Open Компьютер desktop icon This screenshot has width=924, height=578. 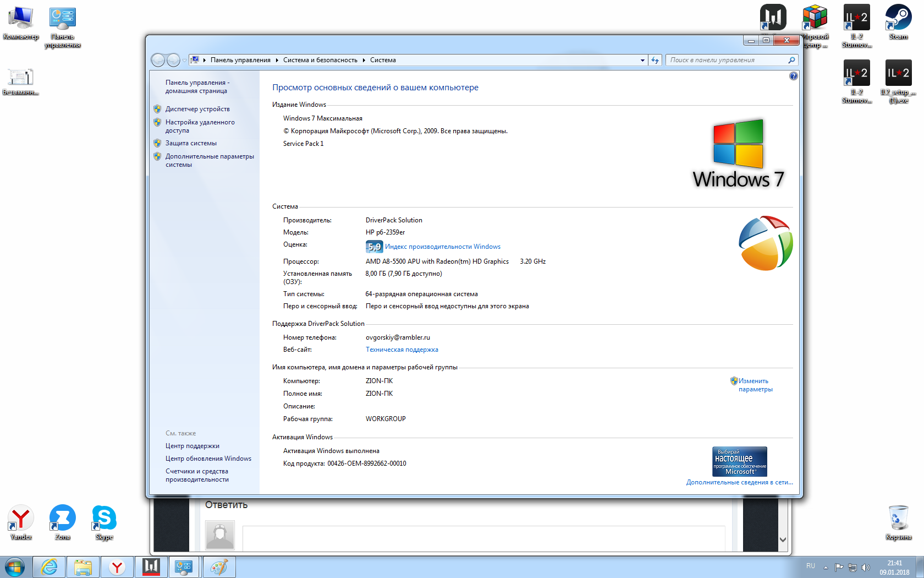click(x=21, y=24)
